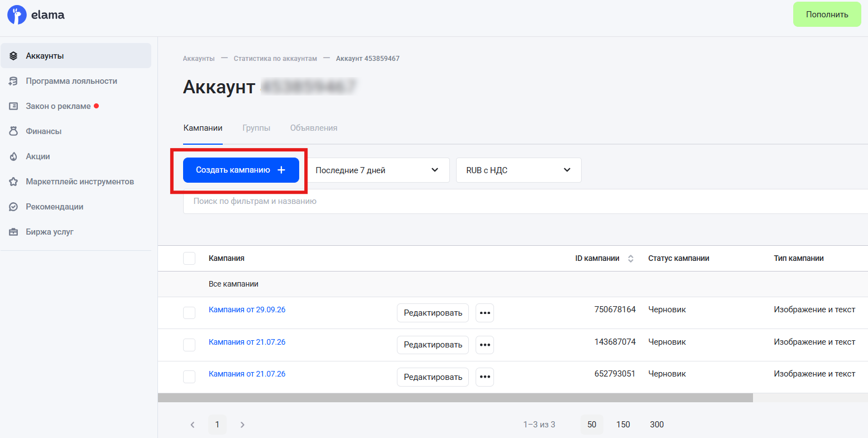Open the Кампания от 29.09.26 link
The image size is (868, 438).
pos(247,310)
